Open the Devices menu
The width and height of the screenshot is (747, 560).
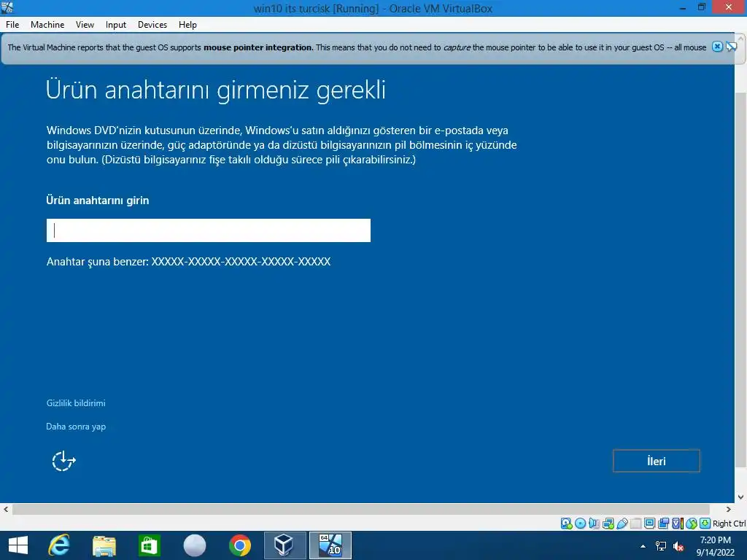click(152, 25)
